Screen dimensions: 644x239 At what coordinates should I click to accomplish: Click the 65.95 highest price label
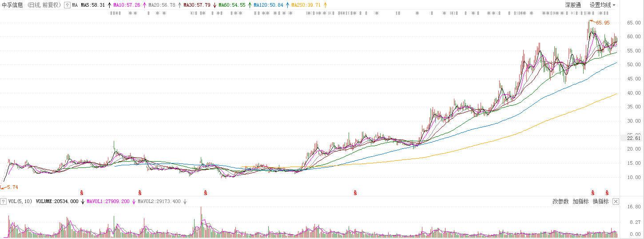pyautogui.click(x=603, y=23)
